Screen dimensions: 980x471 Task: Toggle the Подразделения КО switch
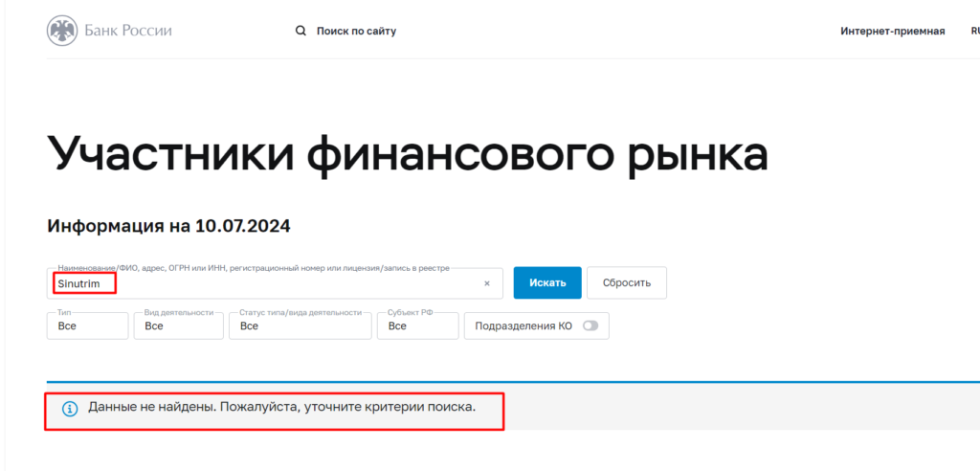coord(590,325)
